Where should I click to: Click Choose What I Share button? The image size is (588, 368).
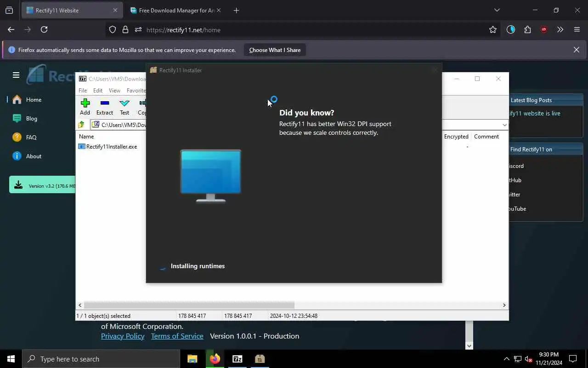[275, 50]
